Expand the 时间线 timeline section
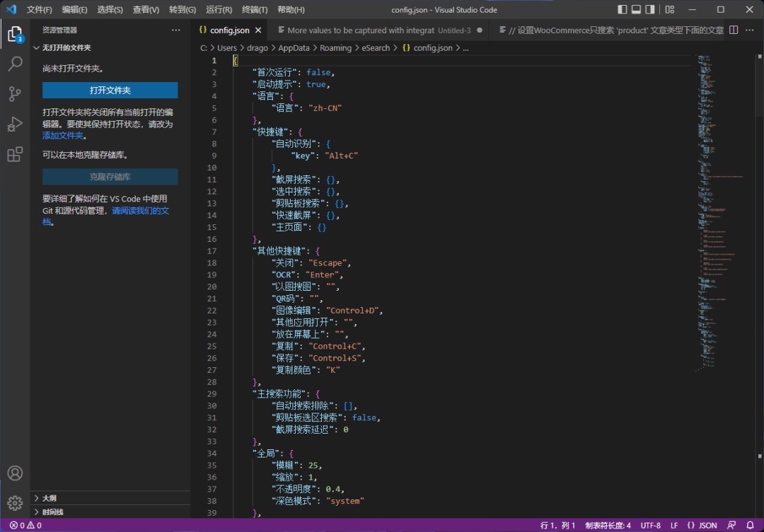This screenshot has width=764, height=532. pos(52,512)
